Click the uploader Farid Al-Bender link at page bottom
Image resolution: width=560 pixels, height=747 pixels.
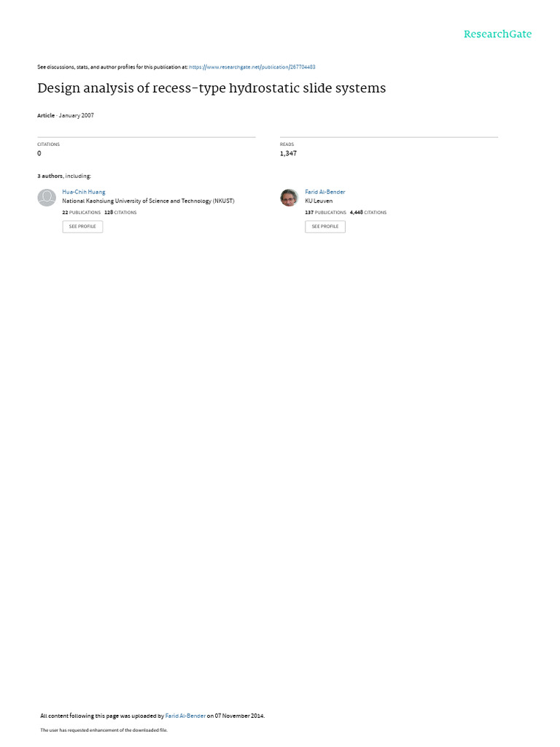click(x=185, y=716)
